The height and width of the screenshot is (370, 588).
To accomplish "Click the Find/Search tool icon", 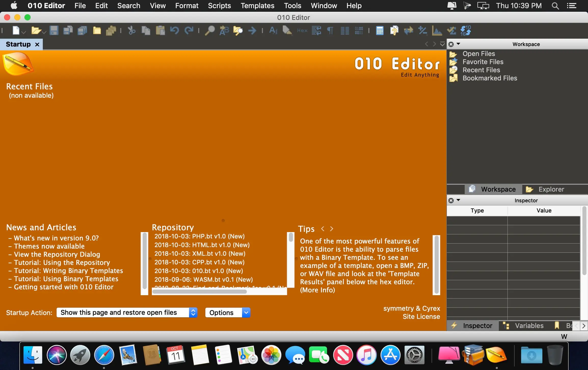I will [x=210, y=30].
